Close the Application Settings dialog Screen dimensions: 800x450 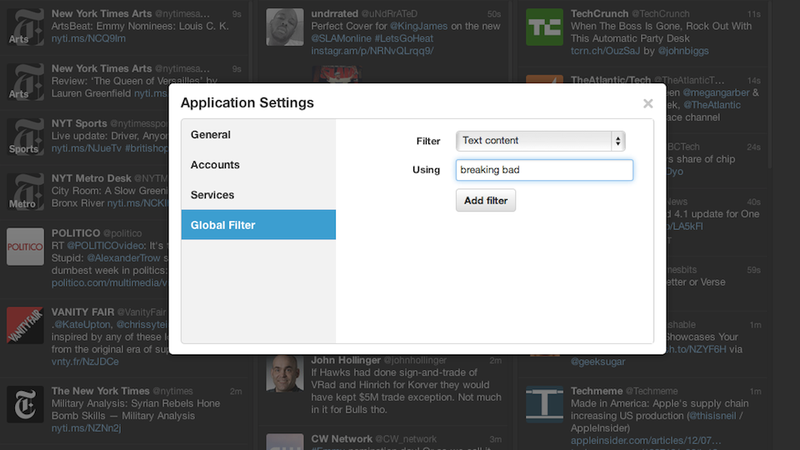coord(648,104)
